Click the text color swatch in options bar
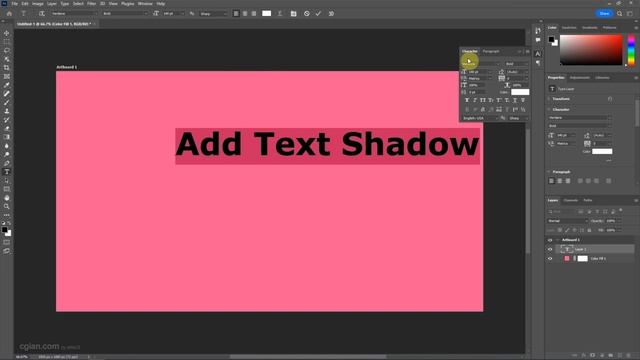This screenshot has width=640, height=360. 267,13
